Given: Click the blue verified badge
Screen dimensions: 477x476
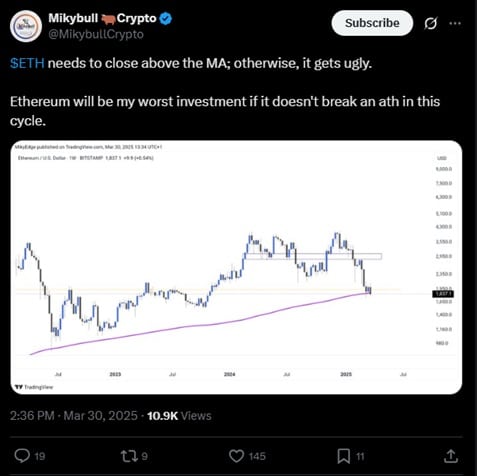Looking at the screenshot, I should 166,18.
